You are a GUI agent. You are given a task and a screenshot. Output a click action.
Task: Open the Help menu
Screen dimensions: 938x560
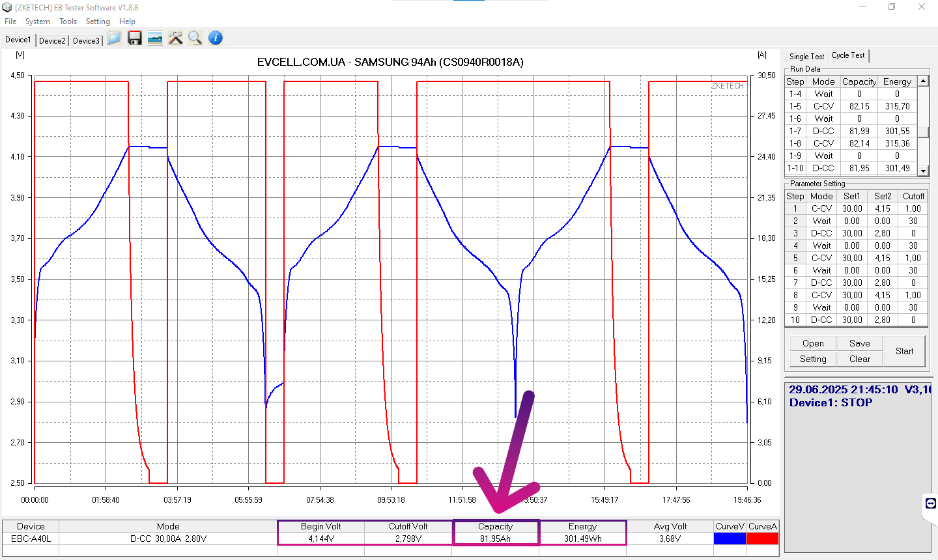127,21
